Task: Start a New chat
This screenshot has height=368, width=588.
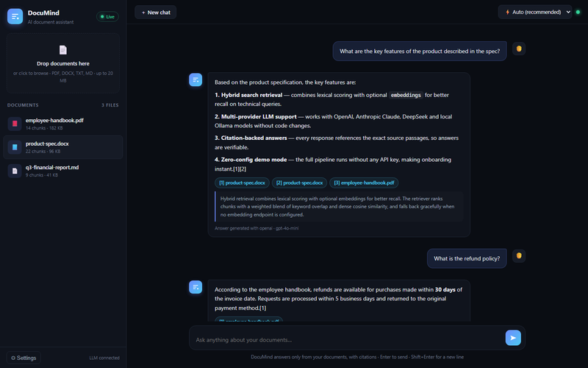Action: (x=156, y=13)
